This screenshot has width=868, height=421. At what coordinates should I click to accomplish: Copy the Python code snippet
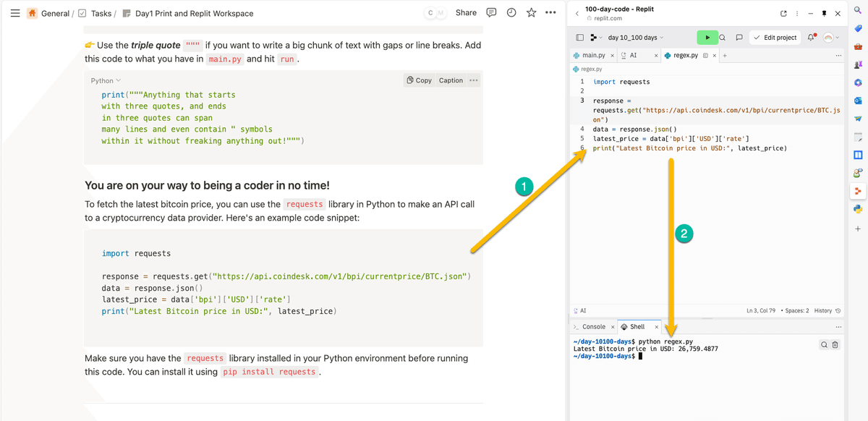(x=418, y=80)
